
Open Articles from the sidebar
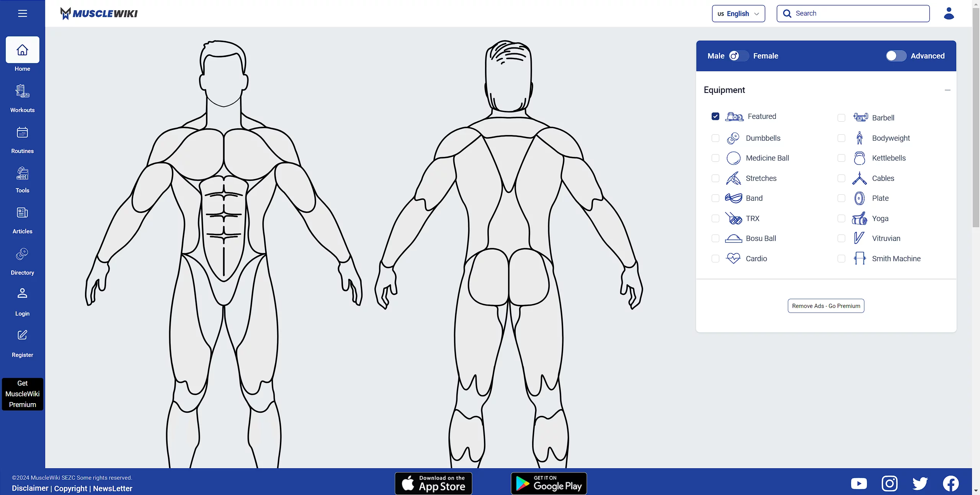pos(22,213)
